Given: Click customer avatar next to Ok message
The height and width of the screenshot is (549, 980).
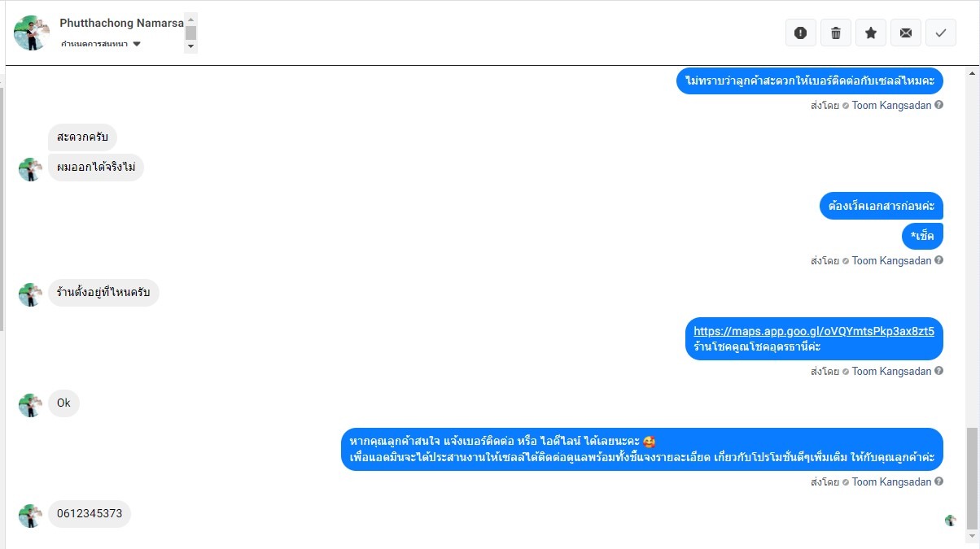Looking at the screenshot, I should click(30, 405).
